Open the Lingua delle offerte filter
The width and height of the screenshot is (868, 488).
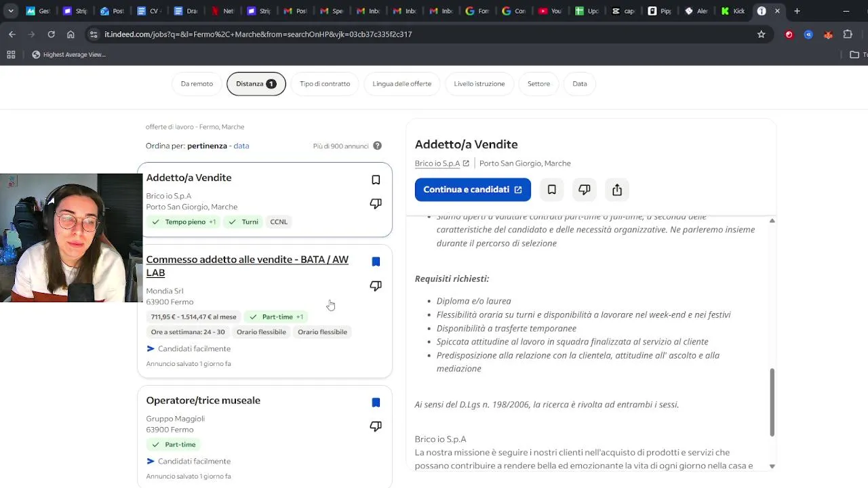(402, 84)
